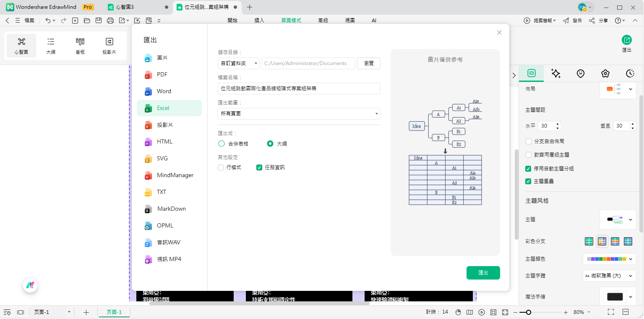The height and width of the screenshot is (319, 644).
Task: Click the green 匯出 export button
Action: (483, 272)
